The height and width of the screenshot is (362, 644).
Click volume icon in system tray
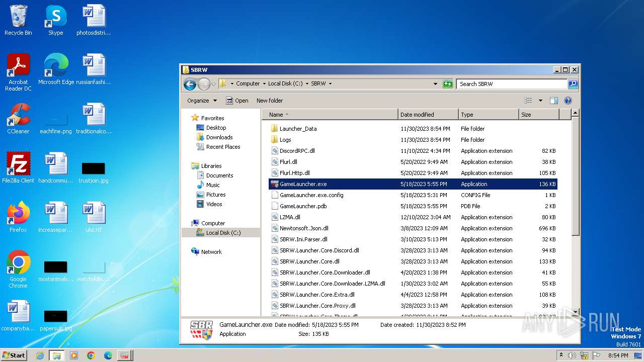572,355
